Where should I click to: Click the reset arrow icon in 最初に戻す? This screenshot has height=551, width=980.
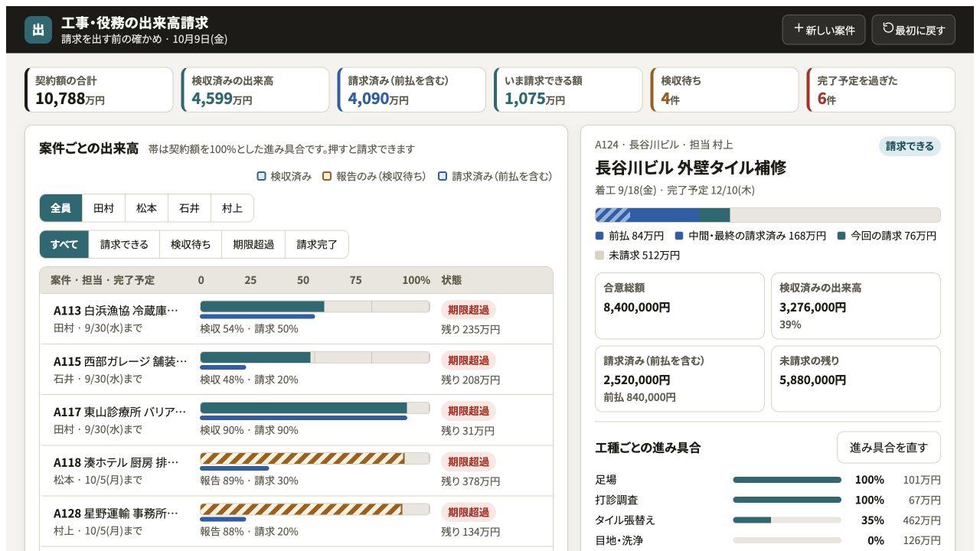click(x=888, y=28)
